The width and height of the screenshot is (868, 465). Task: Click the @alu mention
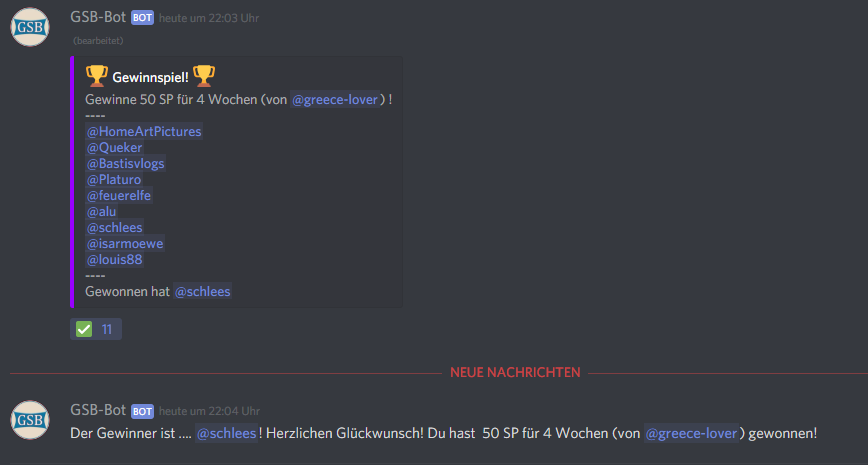point(101,211)
